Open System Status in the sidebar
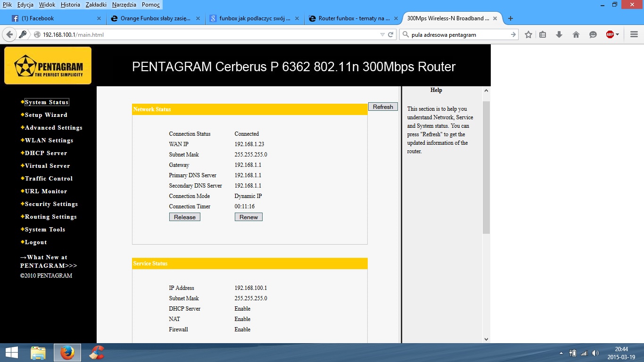The width and height of the screenshot is (644, 362). point(47,102)
